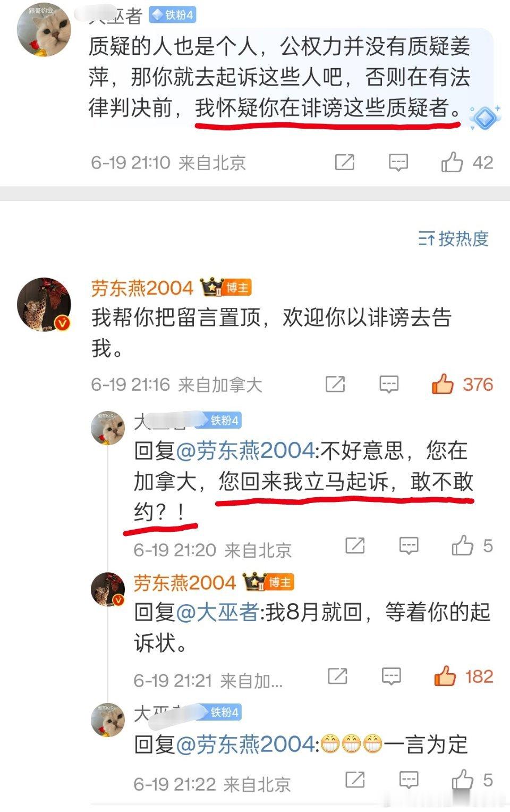Image resolution: width=510 pixels, height=812 pixels.
Task: Click the @大巫者 mention link
Action: (217, 613)
